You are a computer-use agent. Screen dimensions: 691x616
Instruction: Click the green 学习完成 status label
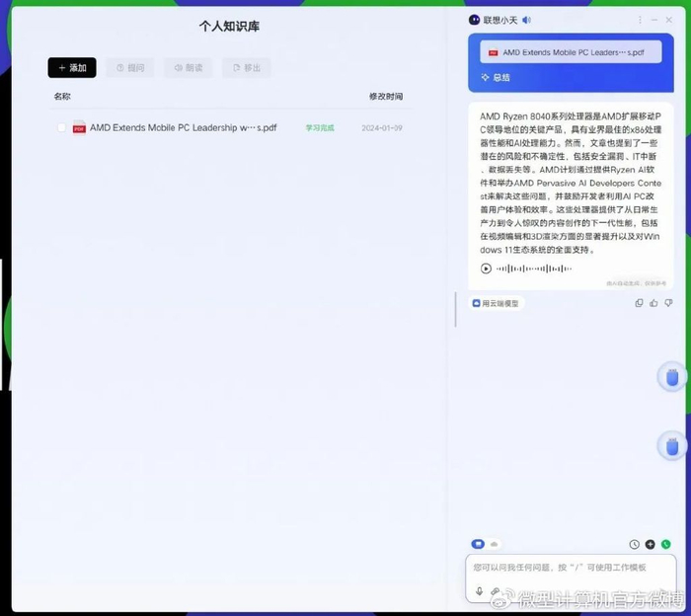coord(320,127)
